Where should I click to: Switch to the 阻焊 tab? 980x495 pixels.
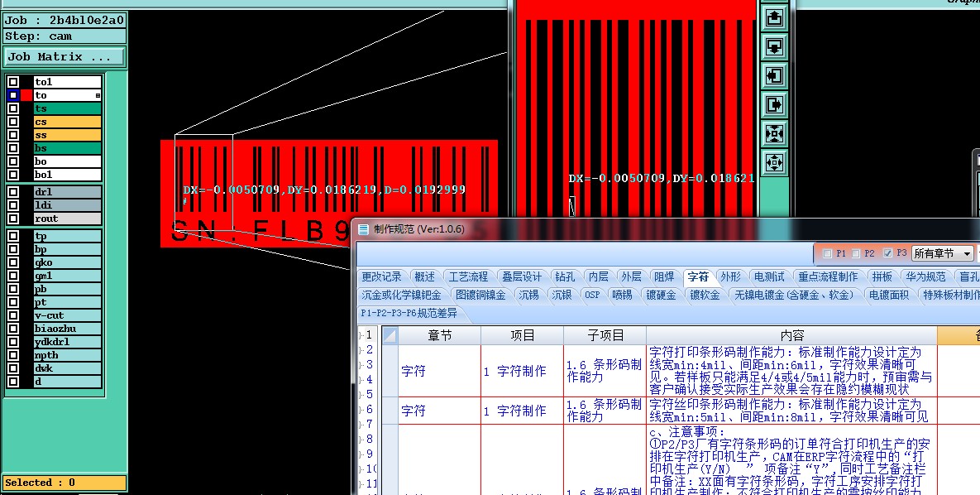pyautogui.click(x=664, y=276)
